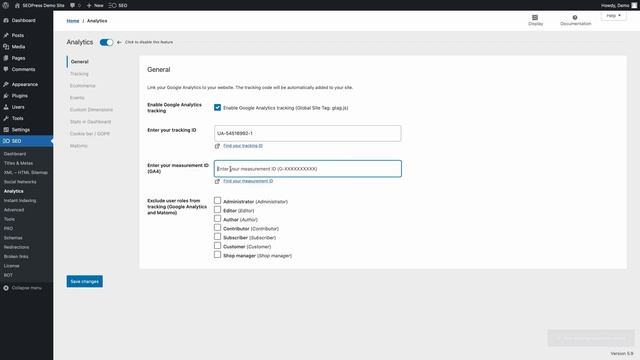Open License submenu item
Image resolution: width=640 pixels, height=360 pixels.
pyautogui.click(x=11, y=266)
